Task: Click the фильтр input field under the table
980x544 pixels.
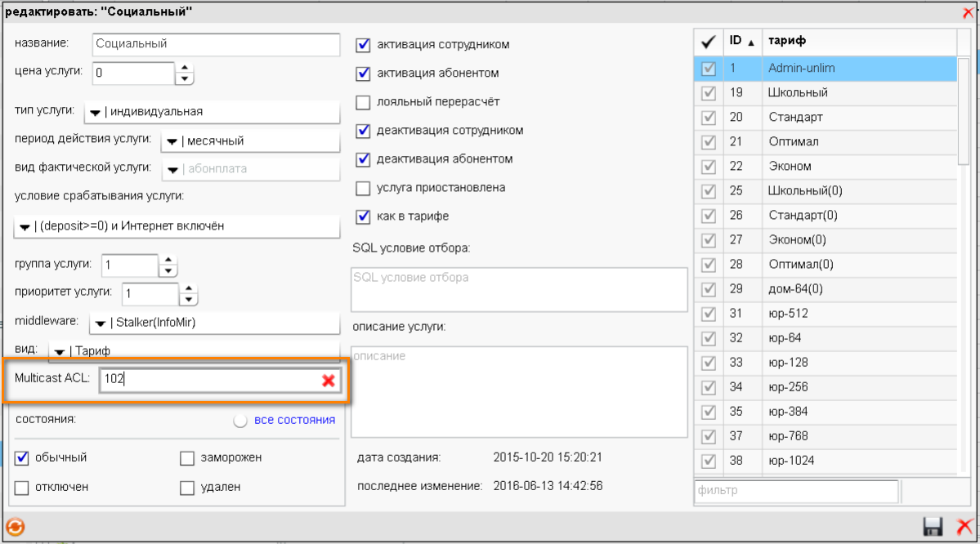Action: [795, 491]
